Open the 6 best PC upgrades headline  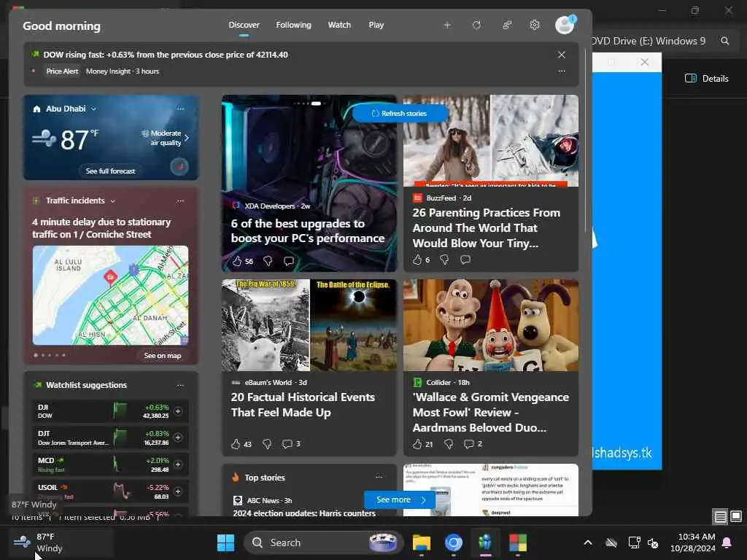(308, 231)
